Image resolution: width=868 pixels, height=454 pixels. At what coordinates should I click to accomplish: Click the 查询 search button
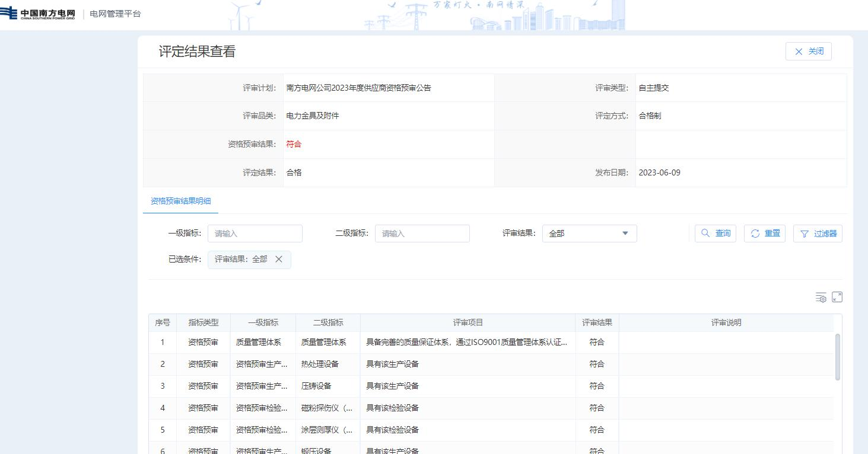(x=716, y=234)
